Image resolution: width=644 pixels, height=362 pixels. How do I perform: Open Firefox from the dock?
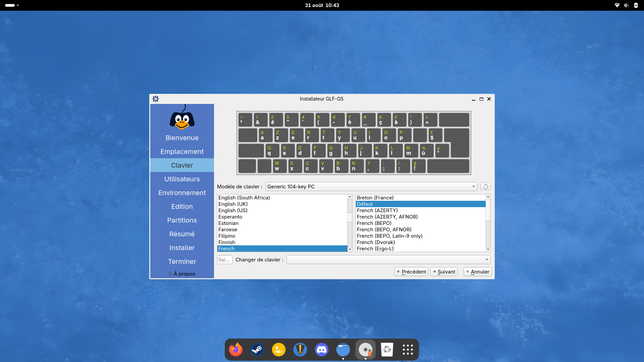coord(236,350)
